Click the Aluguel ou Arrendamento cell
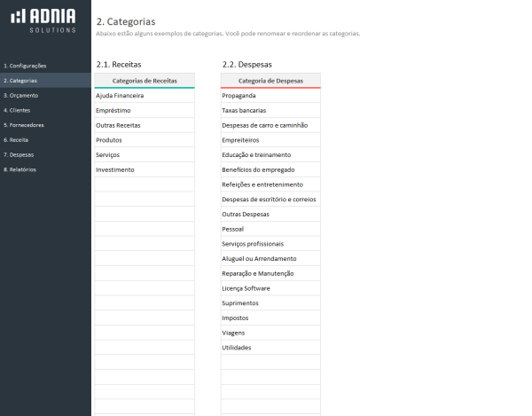The height and width of the screenshot is (416, 532). (270, 258)
